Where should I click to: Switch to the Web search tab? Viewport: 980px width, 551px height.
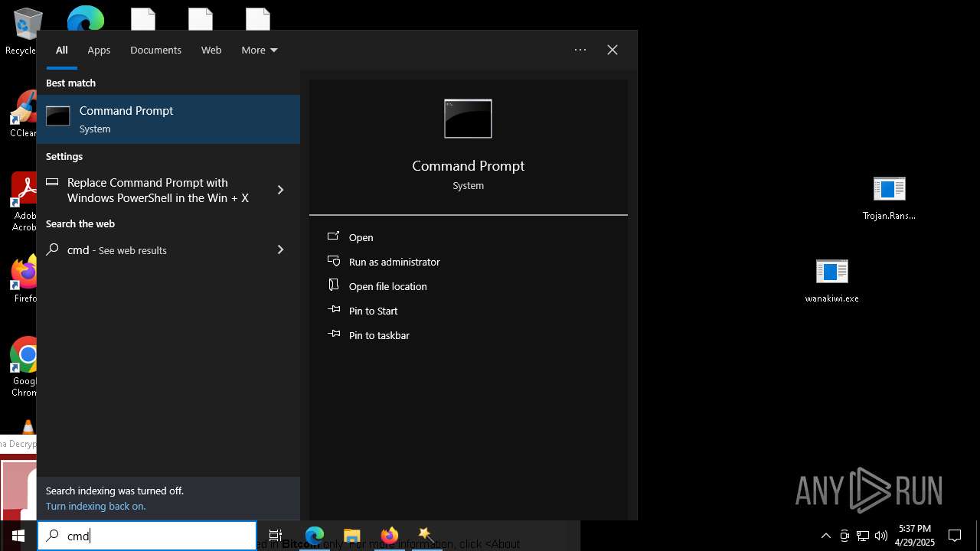pos(211,50)
